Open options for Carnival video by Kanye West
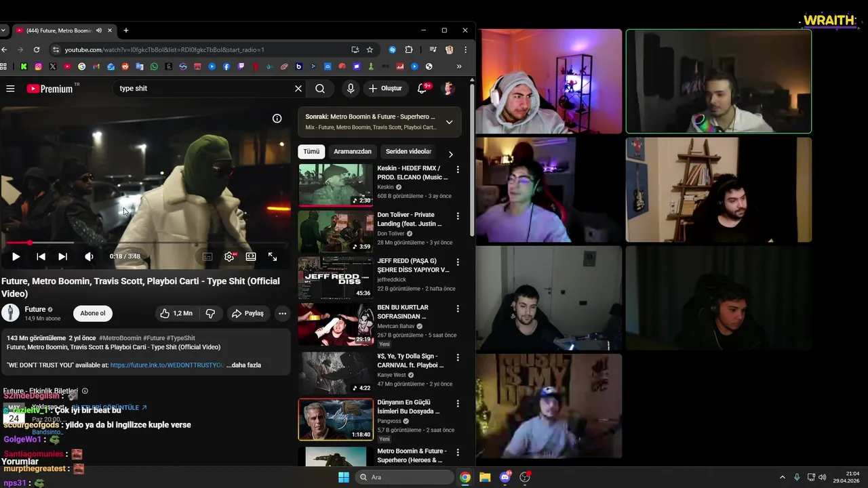868x488 pixels. coord(458,357)
